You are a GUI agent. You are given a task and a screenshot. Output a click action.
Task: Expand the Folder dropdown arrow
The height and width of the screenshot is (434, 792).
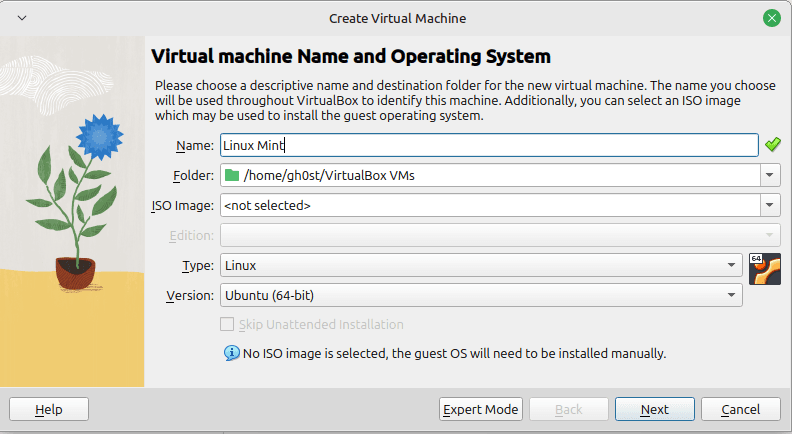[770, 175]
